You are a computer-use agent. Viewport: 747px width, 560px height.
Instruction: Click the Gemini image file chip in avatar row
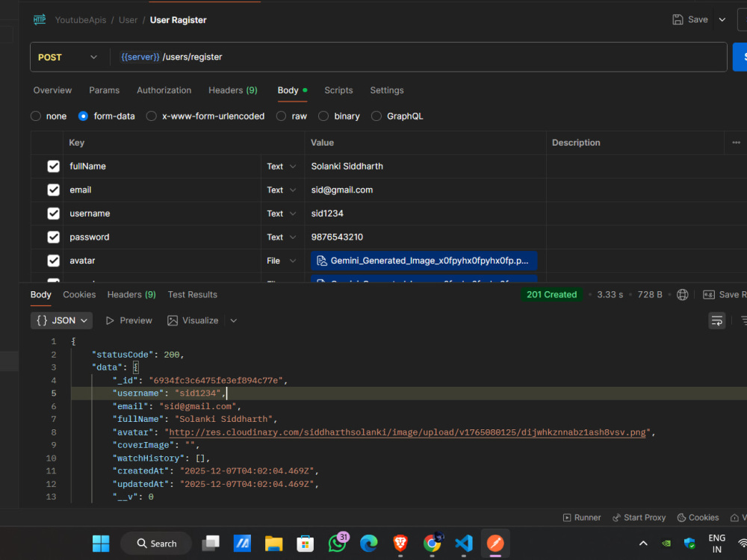tap(424, 261)
